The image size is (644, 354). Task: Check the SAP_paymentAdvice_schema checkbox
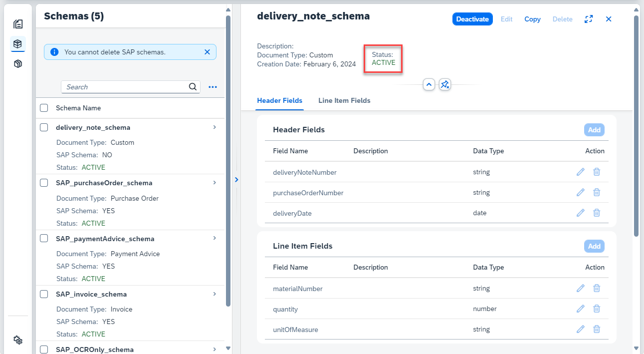pos(44,238)
